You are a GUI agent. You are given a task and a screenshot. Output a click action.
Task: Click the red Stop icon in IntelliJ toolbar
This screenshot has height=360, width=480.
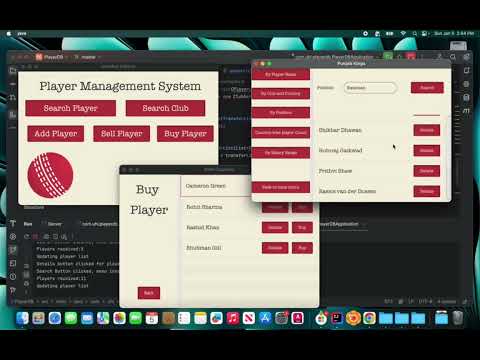(x=410, y=57)
